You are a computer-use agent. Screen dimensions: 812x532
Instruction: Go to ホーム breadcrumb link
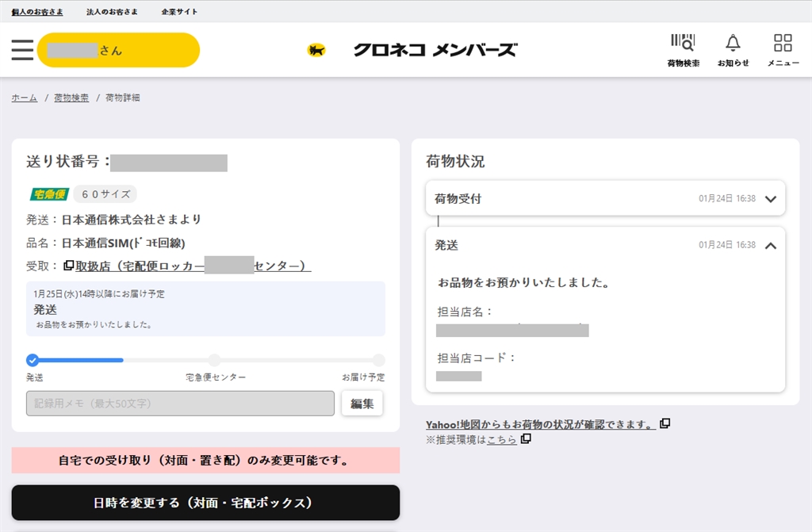[25, 98]
